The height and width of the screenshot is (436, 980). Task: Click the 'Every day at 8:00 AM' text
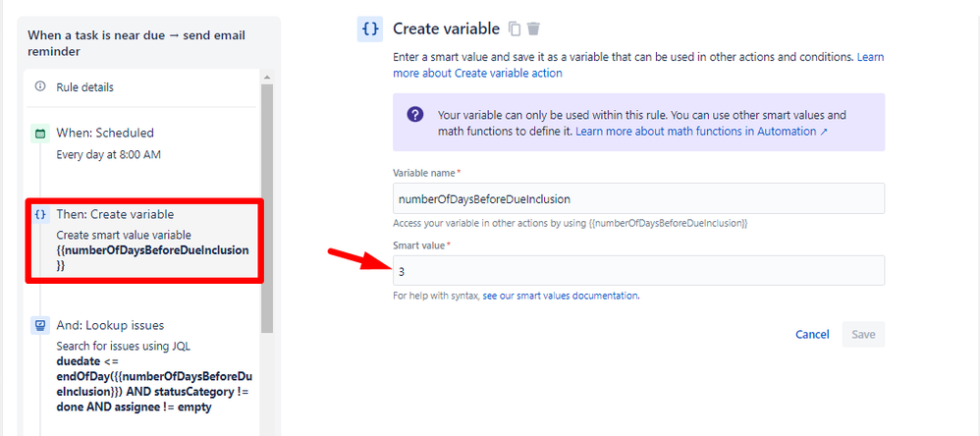(108, 154)
